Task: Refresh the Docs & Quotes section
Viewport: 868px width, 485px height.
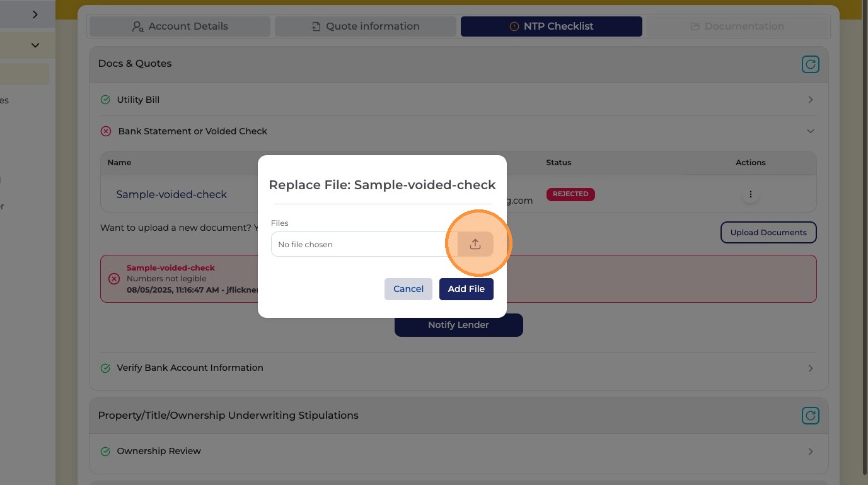Action: (x=810, y=64)
